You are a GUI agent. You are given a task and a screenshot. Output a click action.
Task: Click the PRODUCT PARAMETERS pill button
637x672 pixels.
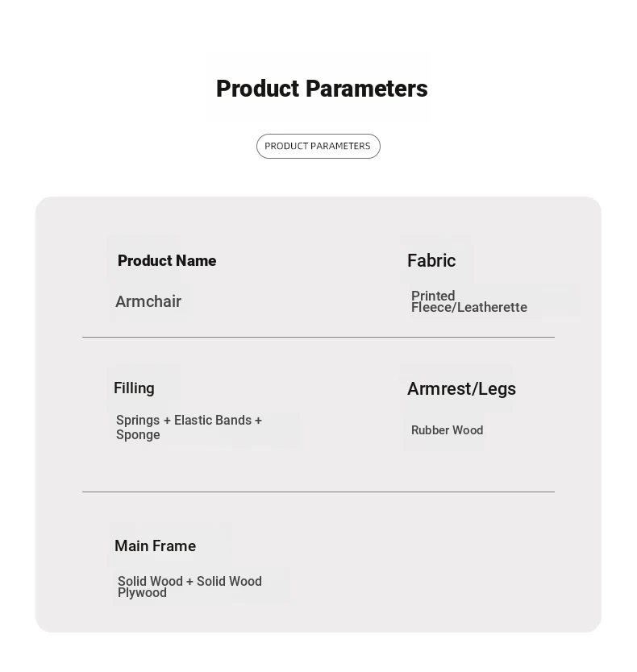(x=318, y=146)
